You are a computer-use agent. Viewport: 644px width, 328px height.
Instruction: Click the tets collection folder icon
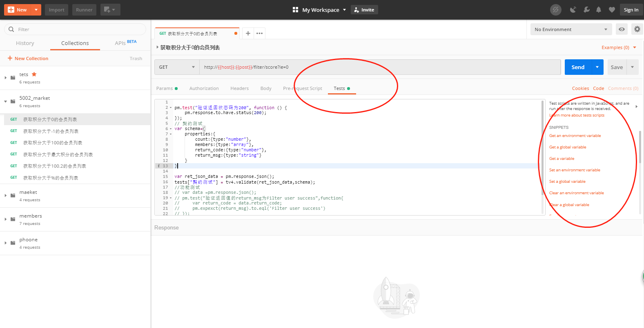pyautogui.click(x=13, y=78)
